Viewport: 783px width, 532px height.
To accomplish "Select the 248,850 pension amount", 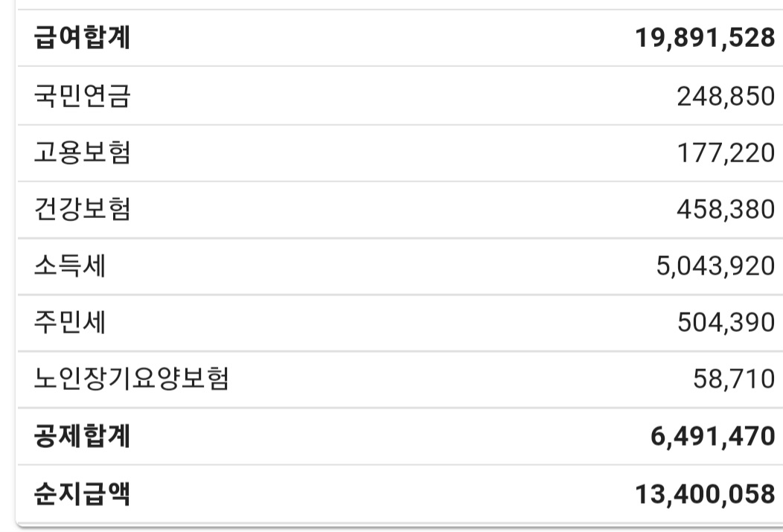I will click(726, 96).
